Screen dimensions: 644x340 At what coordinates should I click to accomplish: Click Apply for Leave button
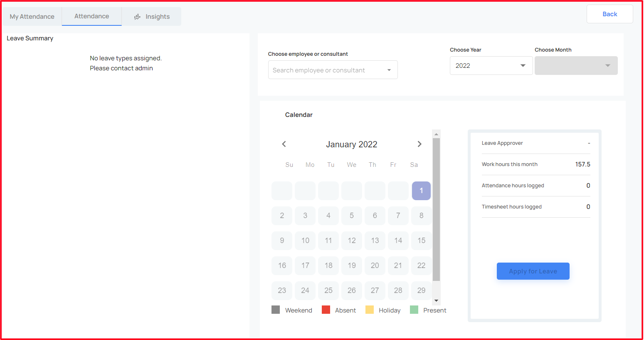(533, 271)
